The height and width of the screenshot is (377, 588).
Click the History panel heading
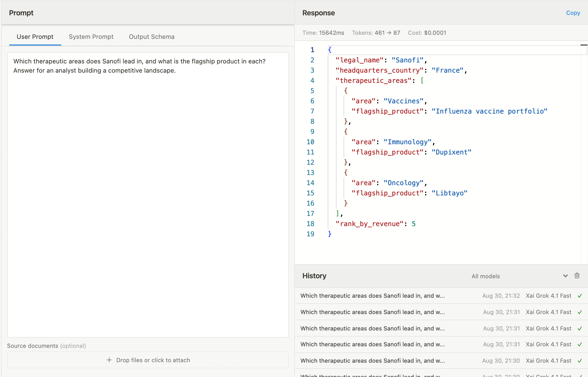pyautogui.click(x=314, y=276)
